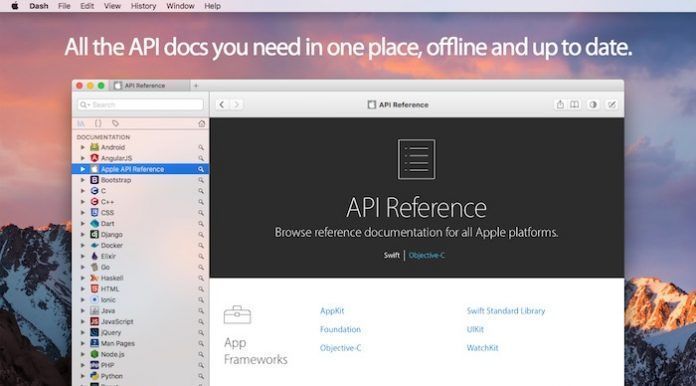Expand the Android docset
Screen dimensions: 696x386
tap(83, 147)
